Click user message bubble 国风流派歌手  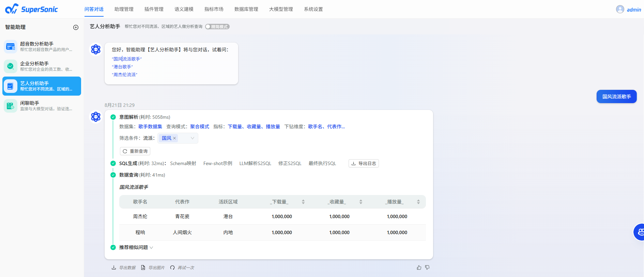(x=617, y=96)
